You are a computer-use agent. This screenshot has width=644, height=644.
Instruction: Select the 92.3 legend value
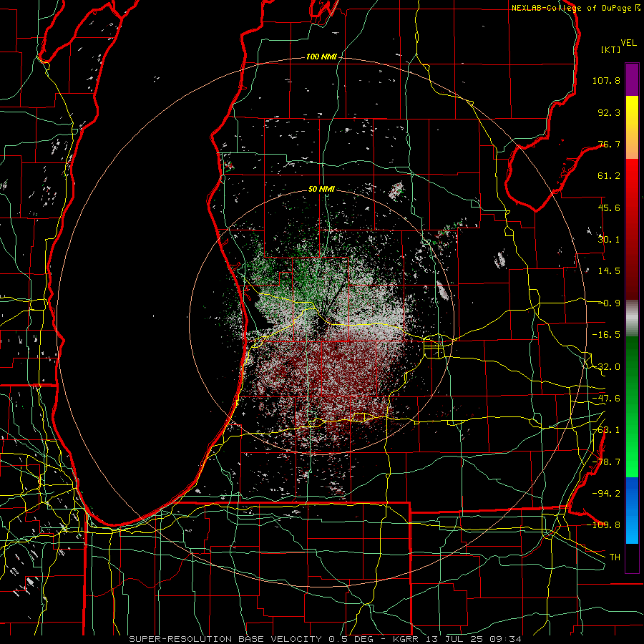click(x=609, y=112)
